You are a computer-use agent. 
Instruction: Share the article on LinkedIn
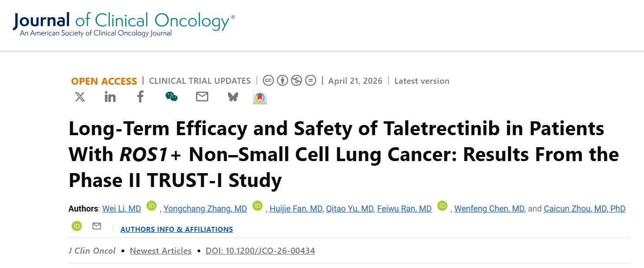click(x=110, y=97)
